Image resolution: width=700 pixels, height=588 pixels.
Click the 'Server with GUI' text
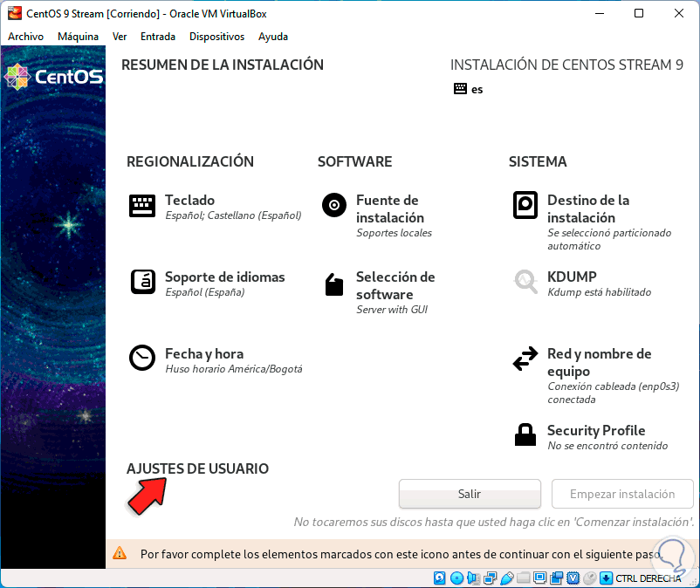(392, 310)
